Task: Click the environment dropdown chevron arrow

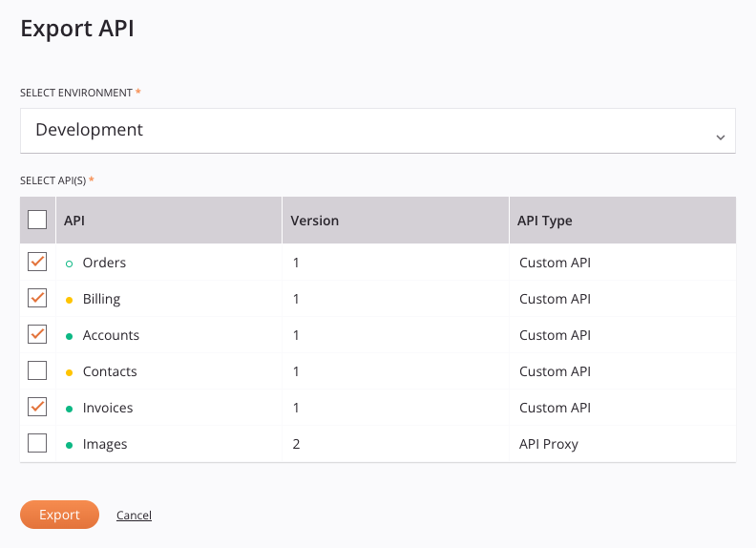Action: pyautogui.click(x=721, y=137)
